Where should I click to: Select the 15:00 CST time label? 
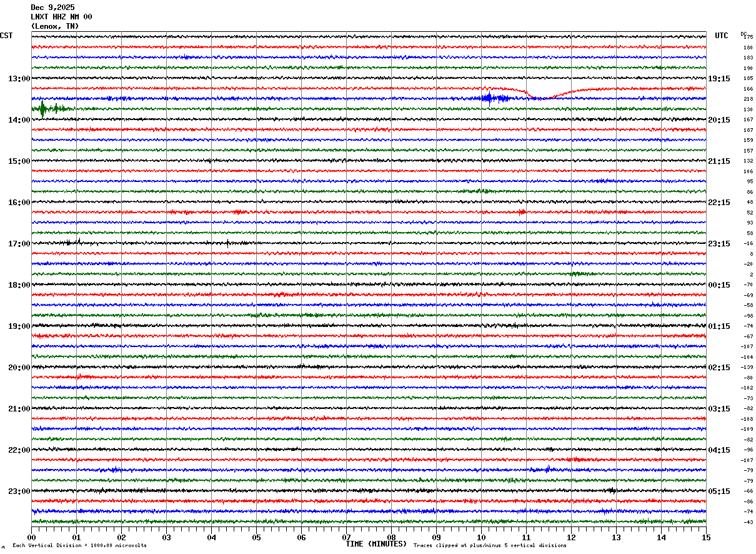coord(19,161)
